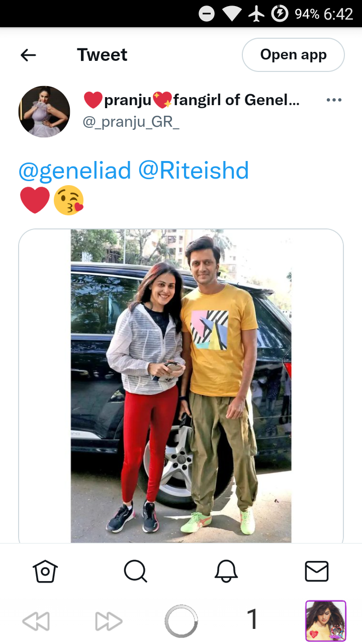362x644 pixels.
Task: Tap the battery status icon
Action: click(x=280, y=14)
